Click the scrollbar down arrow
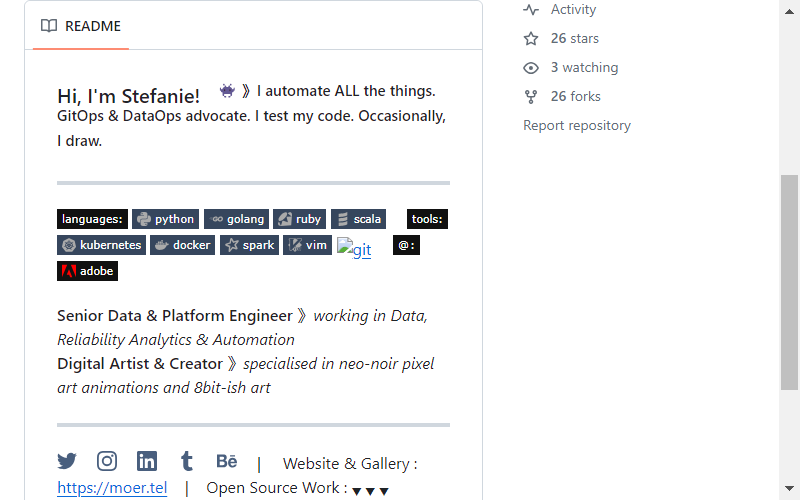 (x=789, y=488)
